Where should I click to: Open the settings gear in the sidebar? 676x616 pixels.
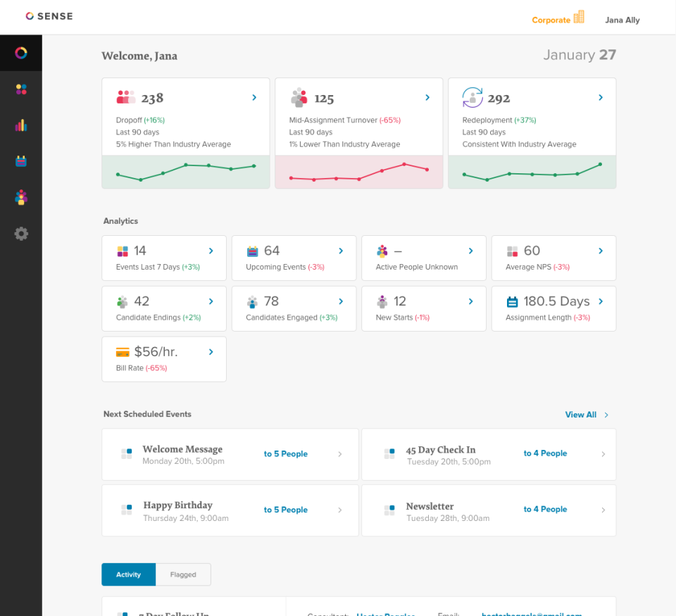coord(21,234)
